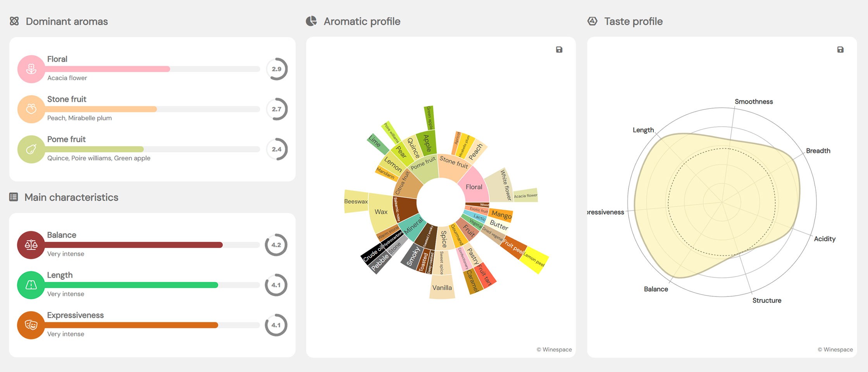
Task: Click the Dominant aromas header icon
Action: click(x=14, y=21)
